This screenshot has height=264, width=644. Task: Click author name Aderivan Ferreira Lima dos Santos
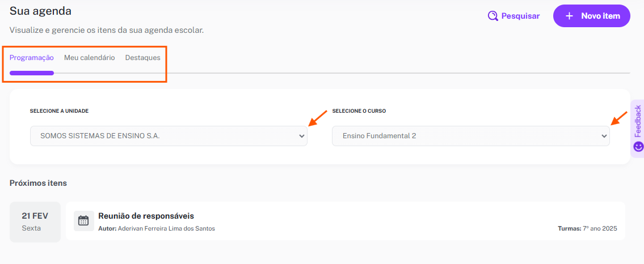pyautogui.click(x=166, y=228)
